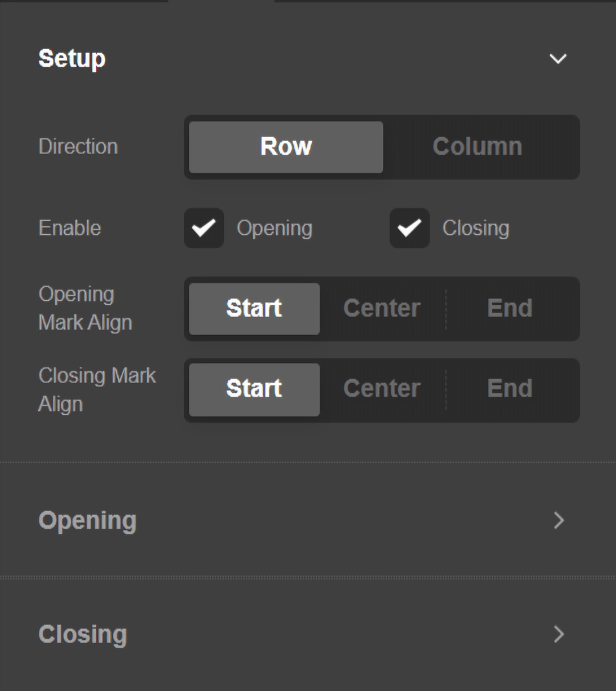Click the Opening section chevron arrow

[x=558, y=521]
